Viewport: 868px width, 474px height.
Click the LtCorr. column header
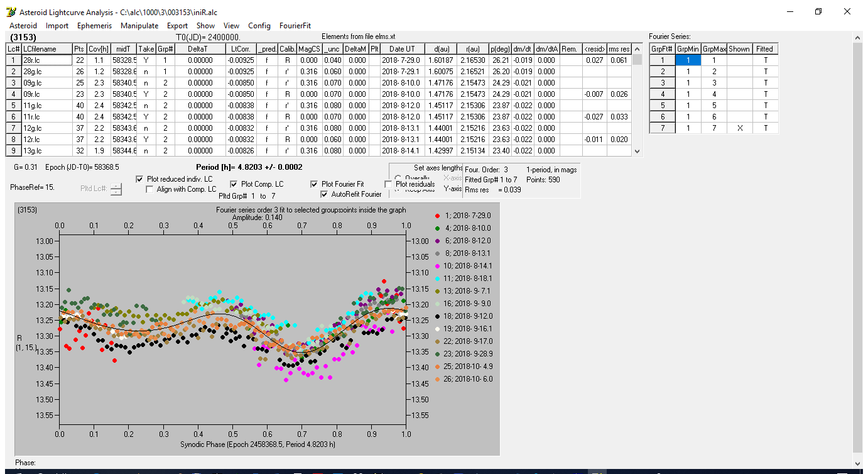(x=242, y=49)
